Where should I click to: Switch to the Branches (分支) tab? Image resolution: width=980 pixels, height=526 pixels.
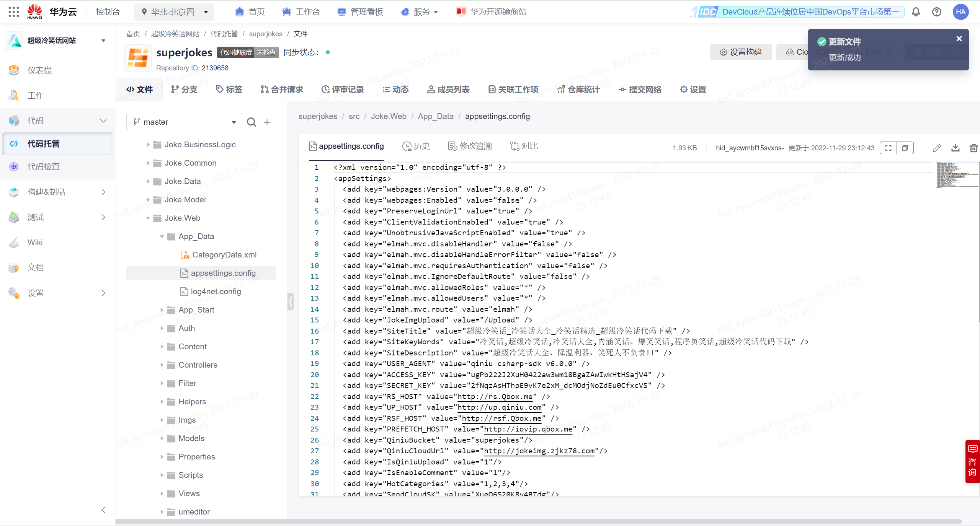[184, 90]
